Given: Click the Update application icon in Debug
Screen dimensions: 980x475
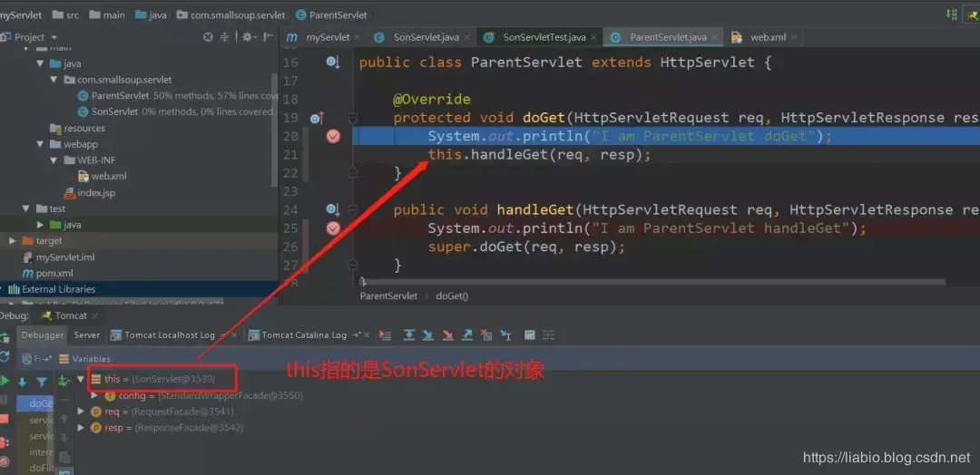Looking at the screenshot, I should (x=5, y=357).
